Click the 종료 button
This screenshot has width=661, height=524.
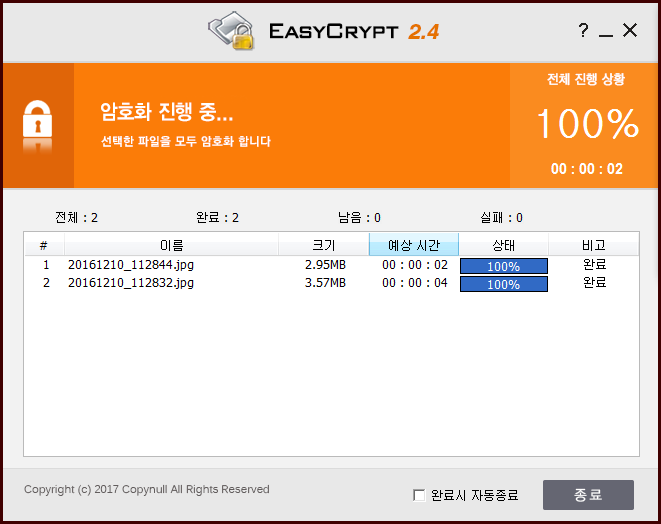[588, 495]
